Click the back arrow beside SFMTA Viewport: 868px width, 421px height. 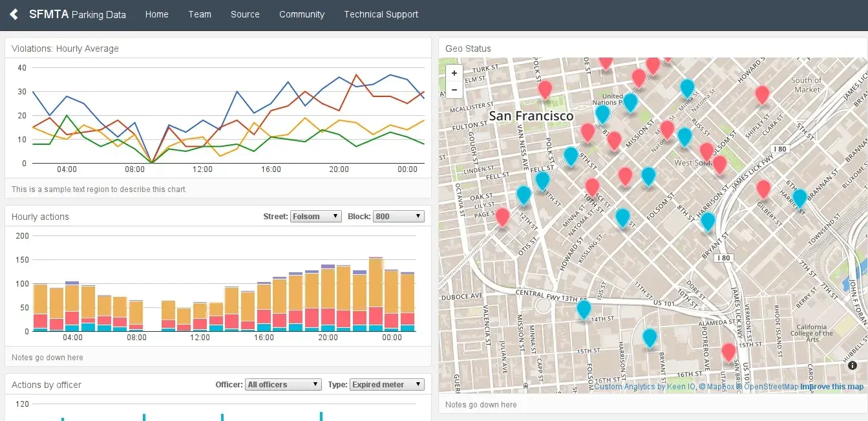(x=14, y=14)
